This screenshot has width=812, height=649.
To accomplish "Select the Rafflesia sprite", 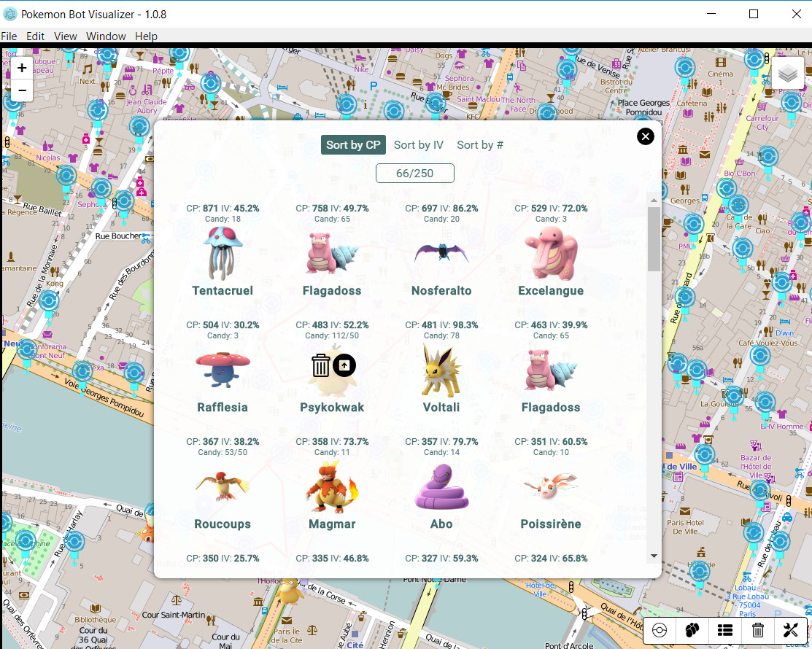I will coord(223,370).
